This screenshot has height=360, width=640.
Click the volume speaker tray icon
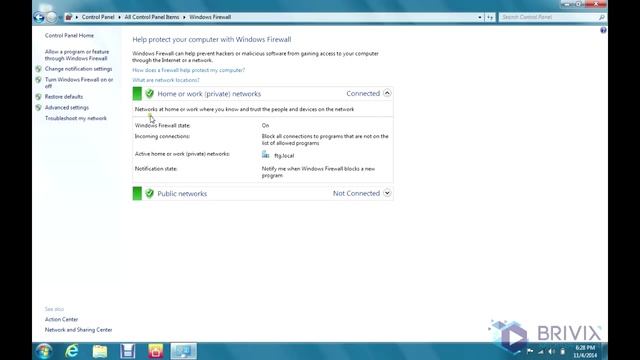[x=551, y=351]
